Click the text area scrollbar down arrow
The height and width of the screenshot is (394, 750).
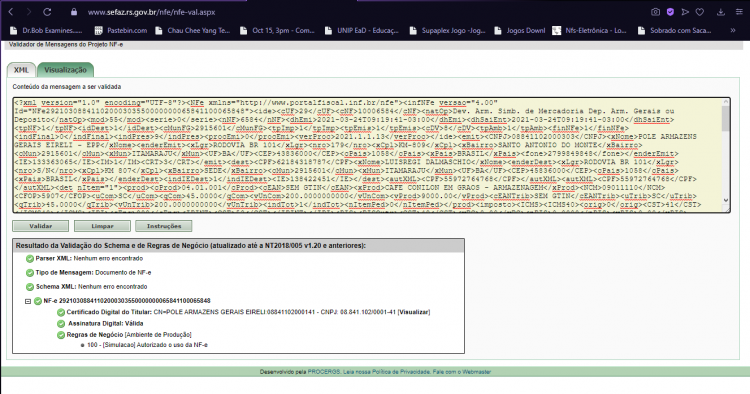pos(726,200)
